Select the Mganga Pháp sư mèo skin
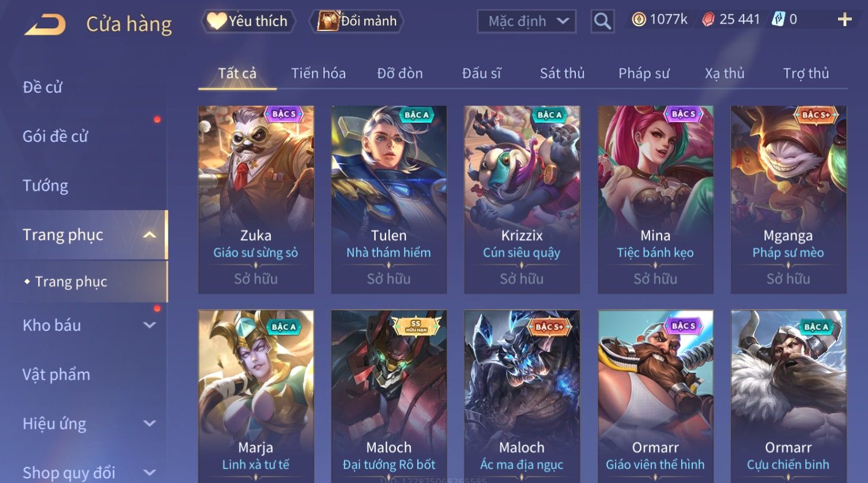This screenshot has width=868, height=483. (x=788, y=199)
